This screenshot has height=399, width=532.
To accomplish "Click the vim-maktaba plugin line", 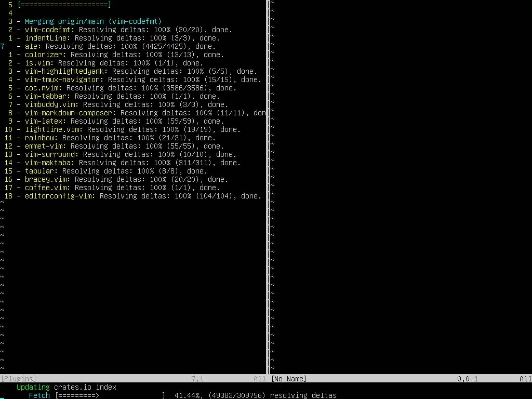I will tap(129, 163).
